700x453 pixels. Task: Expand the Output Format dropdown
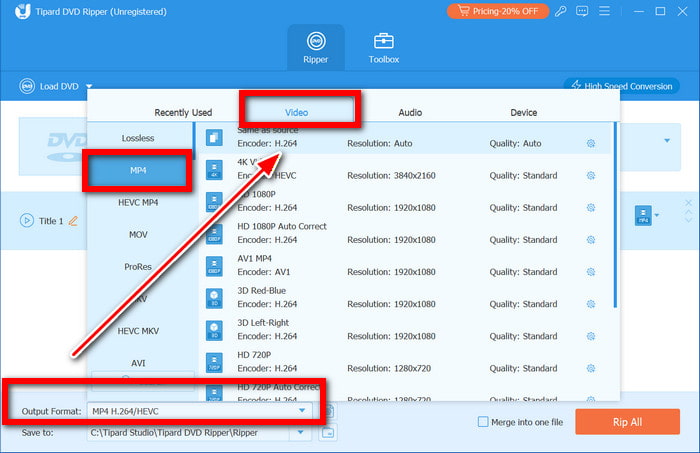[x=301, y=411]
